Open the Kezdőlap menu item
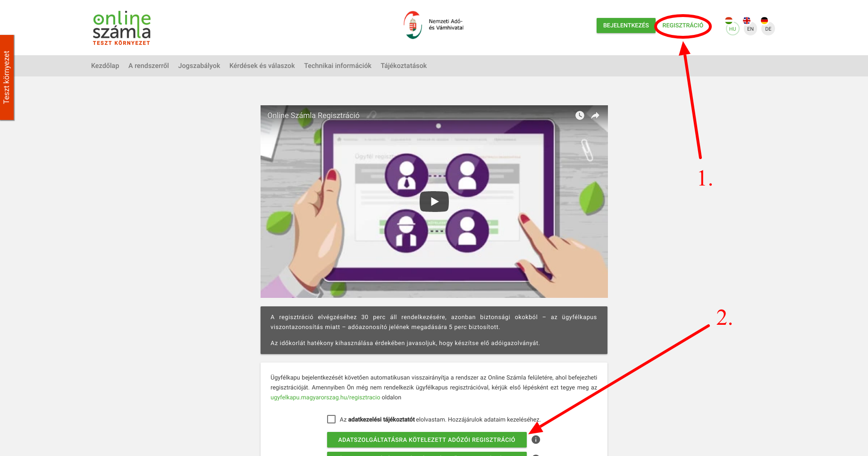The width and height of the screenshot is (868, 456). pyautogui.click(x=105, y=66)
